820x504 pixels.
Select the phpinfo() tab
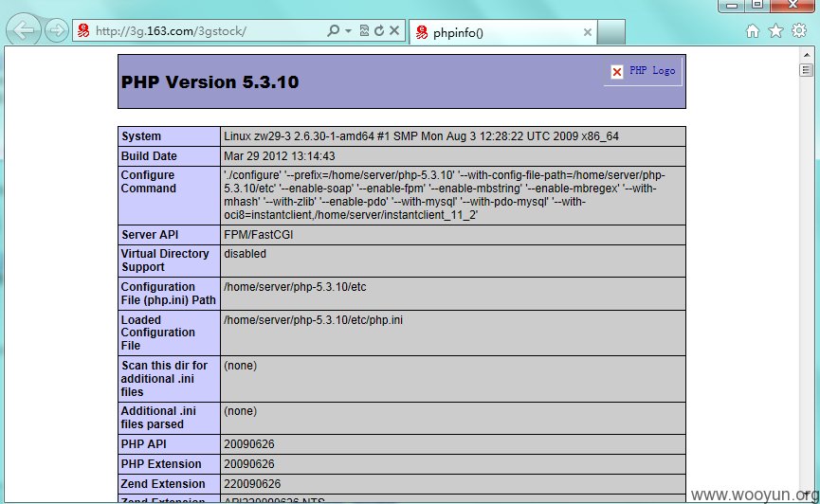click(x=503, y=32)
